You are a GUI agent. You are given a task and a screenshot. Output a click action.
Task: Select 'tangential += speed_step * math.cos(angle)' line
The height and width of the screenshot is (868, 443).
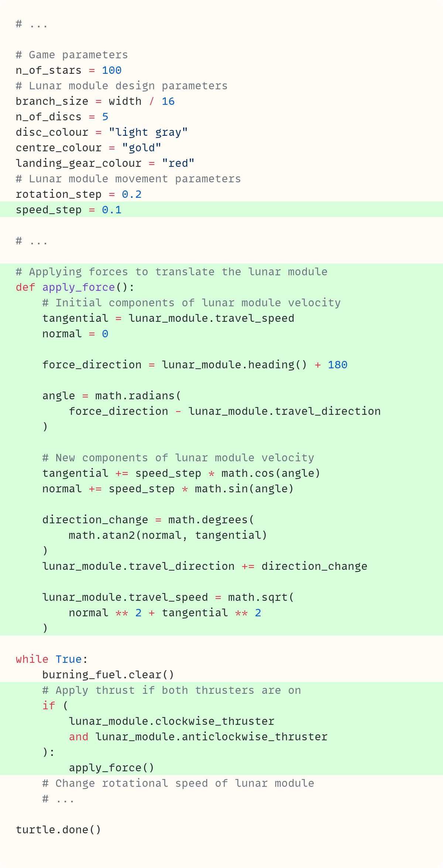181,473
